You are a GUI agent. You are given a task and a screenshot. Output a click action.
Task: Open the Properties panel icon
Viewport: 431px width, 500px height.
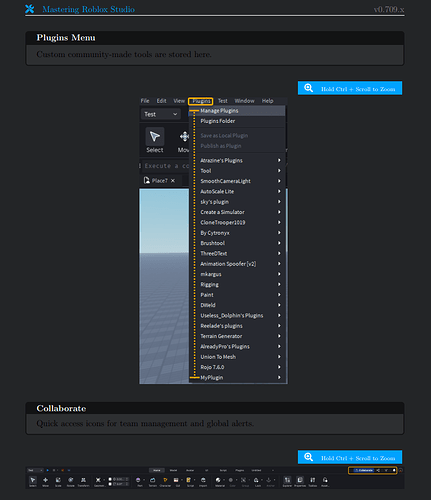tap(300, 480)
